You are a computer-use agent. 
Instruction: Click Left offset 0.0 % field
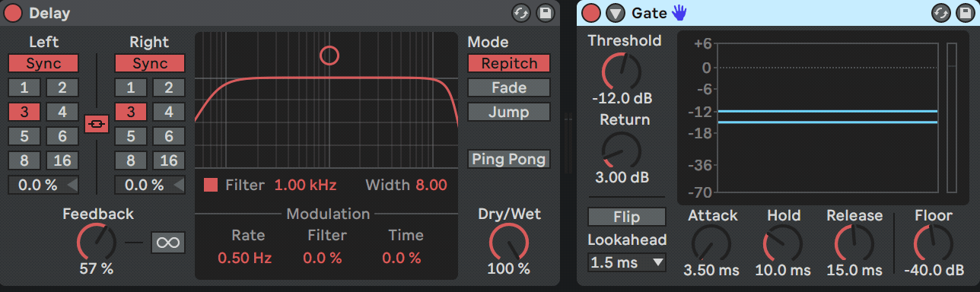pyautogui.click(x=43, y=185)
